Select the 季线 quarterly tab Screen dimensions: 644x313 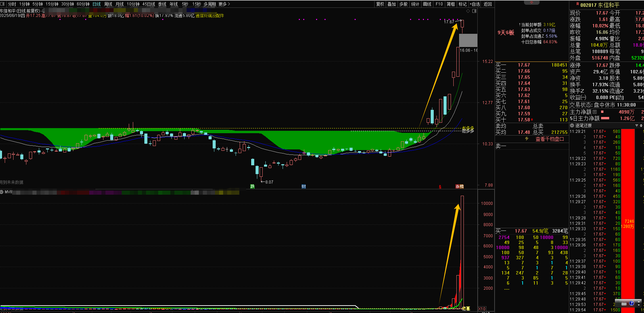coord(162,4)
